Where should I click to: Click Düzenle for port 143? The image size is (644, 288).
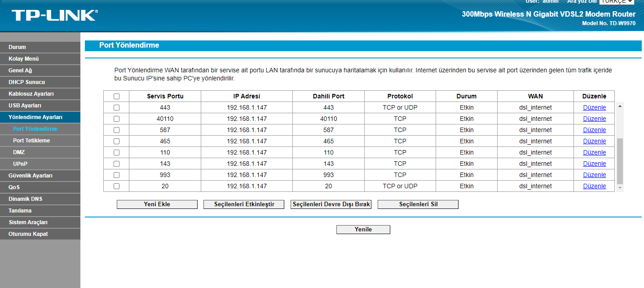click(594, 164)
